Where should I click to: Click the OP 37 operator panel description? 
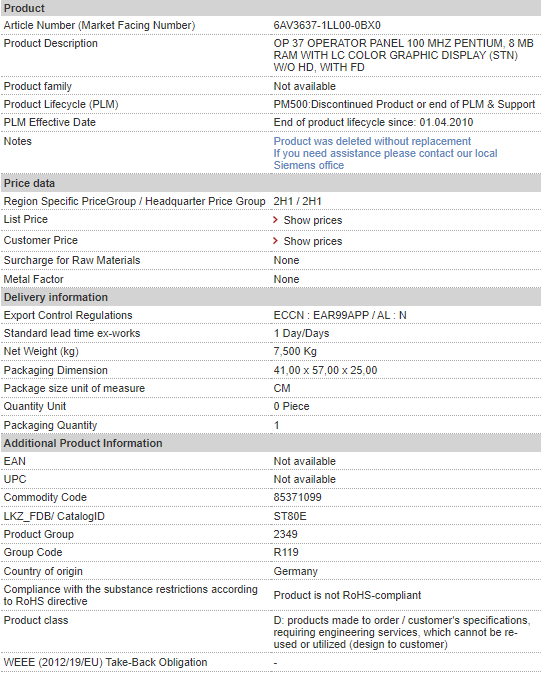403,55
